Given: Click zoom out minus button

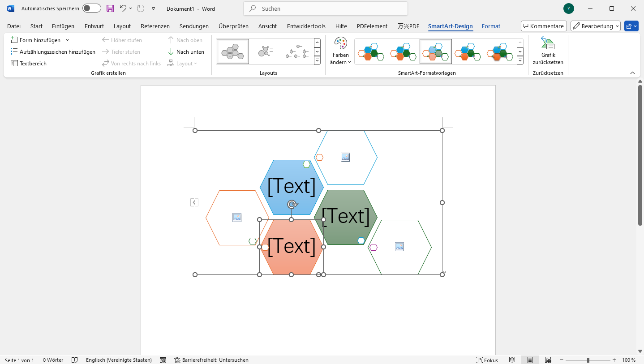Looking at the screenshot, I should pyautogui.click(x=562, y=360).
